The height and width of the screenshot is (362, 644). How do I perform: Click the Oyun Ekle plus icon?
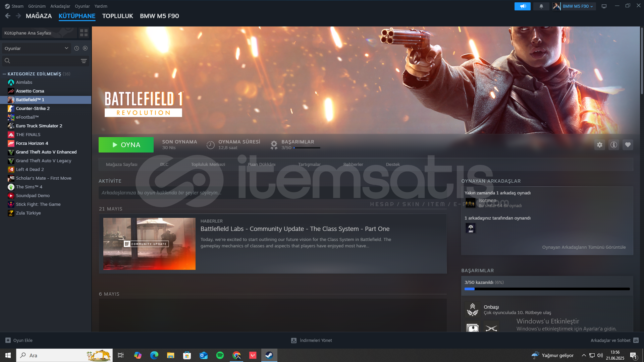[8, 340]
